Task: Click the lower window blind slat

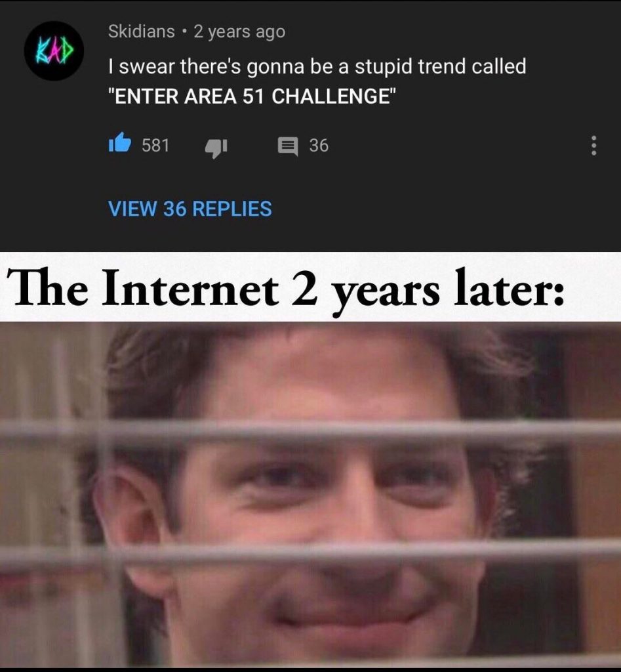Action: 311,553
